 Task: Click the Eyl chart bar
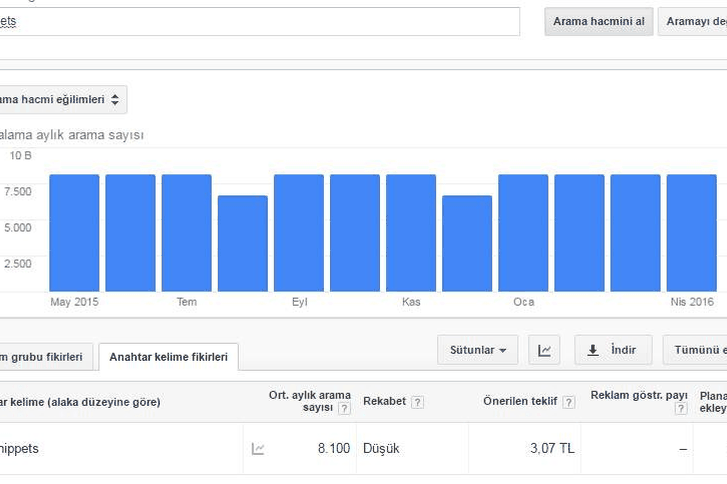[299, 233]
